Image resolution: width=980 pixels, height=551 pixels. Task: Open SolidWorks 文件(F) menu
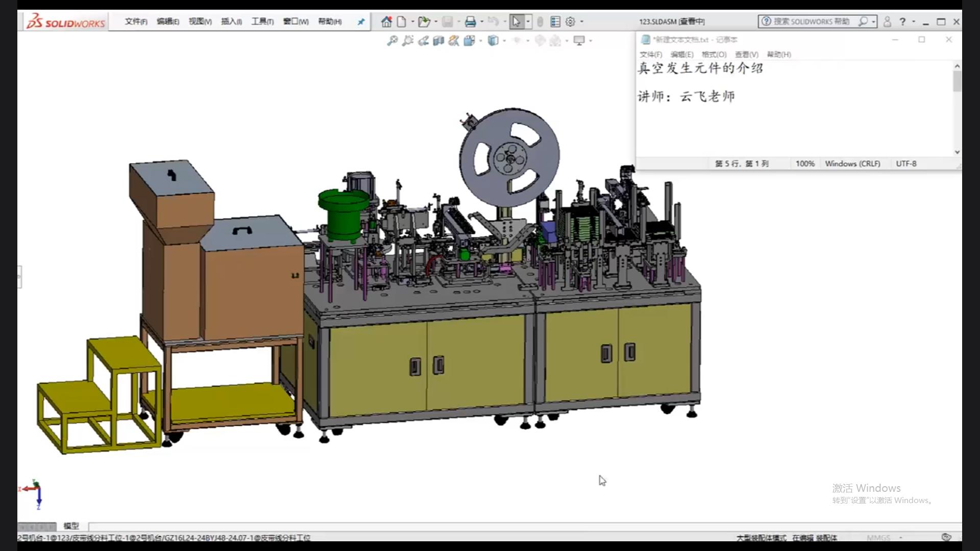pyautogui.click(x=136, y=21)
